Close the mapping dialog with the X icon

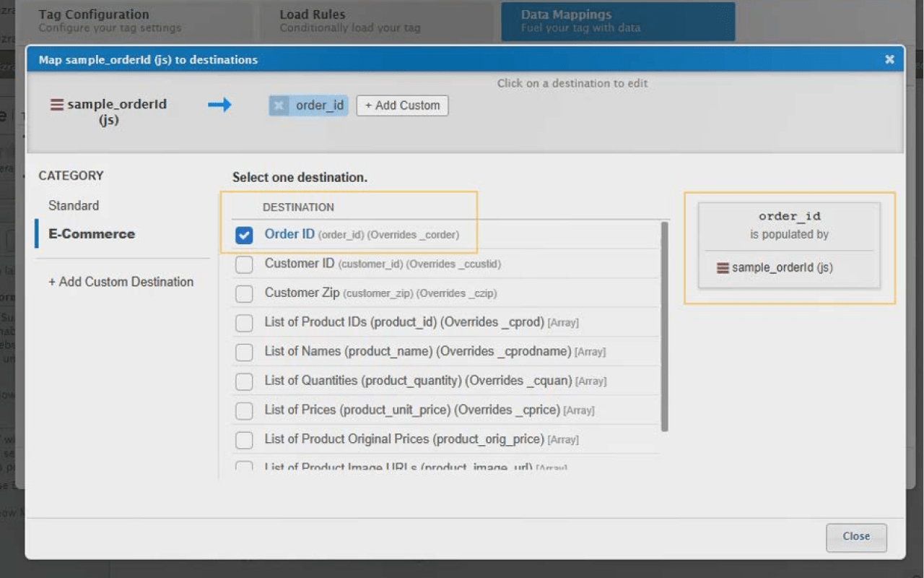[889, 59]
